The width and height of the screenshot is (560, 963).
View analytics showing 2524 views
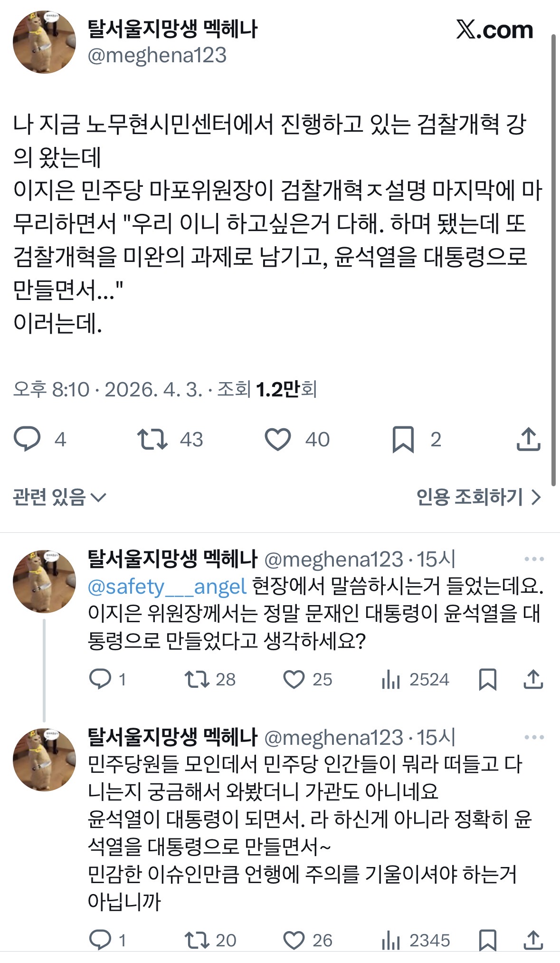pos(415,679)
